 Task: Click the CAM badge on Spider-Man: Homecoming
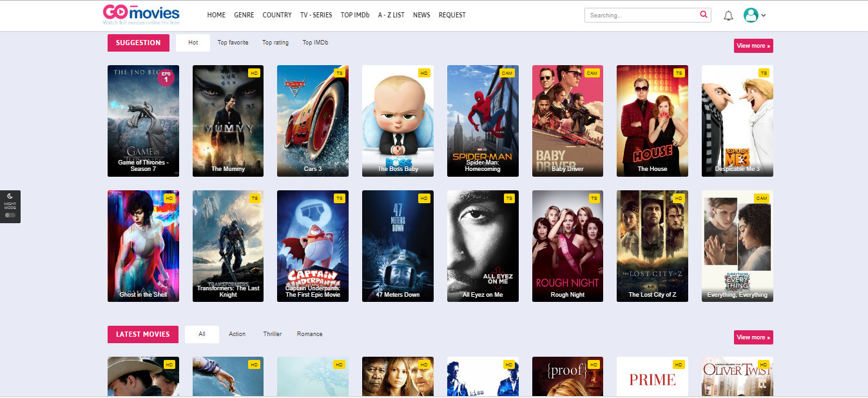click(506, 73)
